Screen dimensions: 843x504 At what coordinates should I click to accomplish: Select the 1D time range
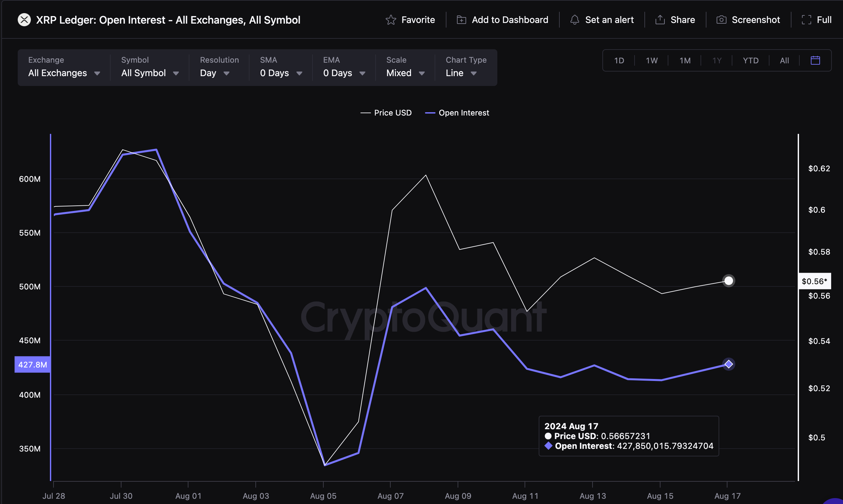619,61
